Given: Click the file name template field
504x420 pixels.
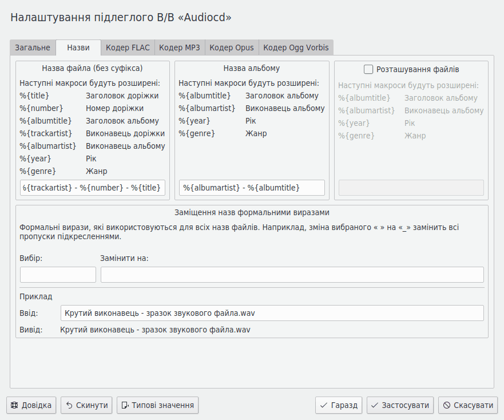Looking at the screenshot, I should [x=92, y=188].
